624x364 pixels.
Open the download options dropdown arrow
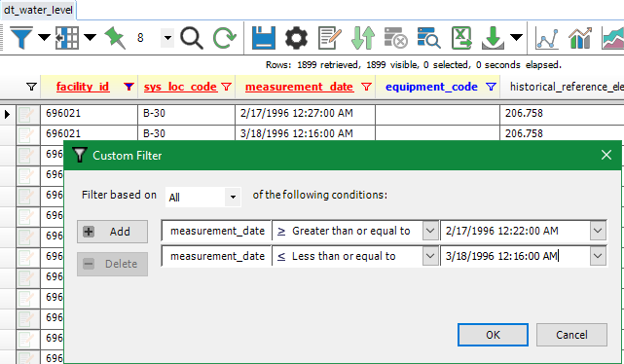coord(516,38)
